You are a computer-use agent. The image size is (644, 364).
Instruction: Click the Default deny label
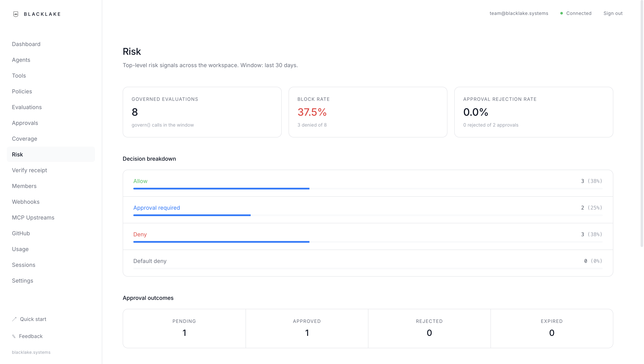[x=150, y=261]
